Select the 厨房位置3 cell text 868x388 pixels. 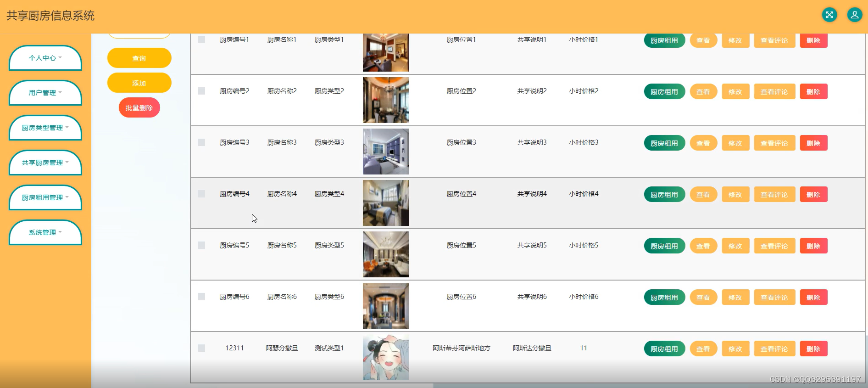tap(462, 142)
